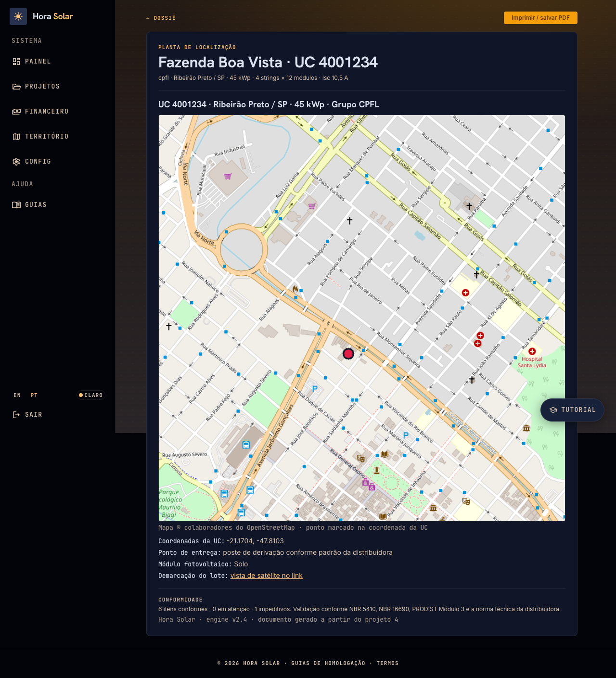Click the red UC location marker
Viewport: 616px width, 678px height.
point(348,354)
